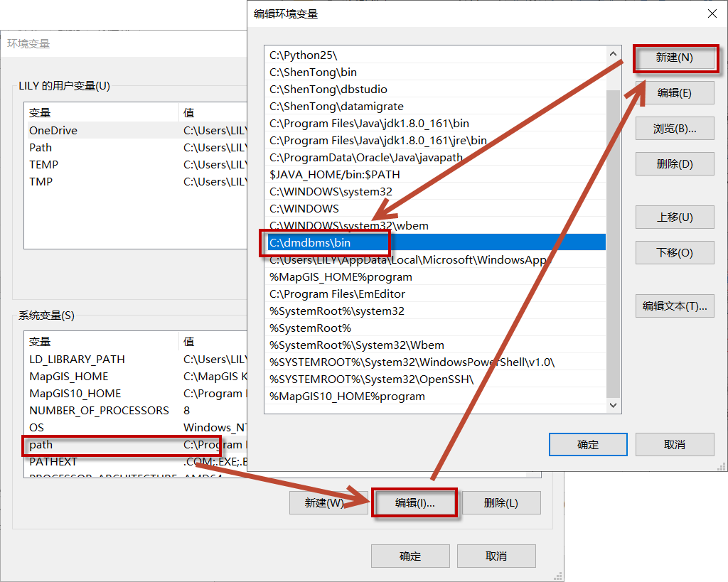
Task: Close the 编辑环境变量 dialog
Action: (x=712, y=14)
